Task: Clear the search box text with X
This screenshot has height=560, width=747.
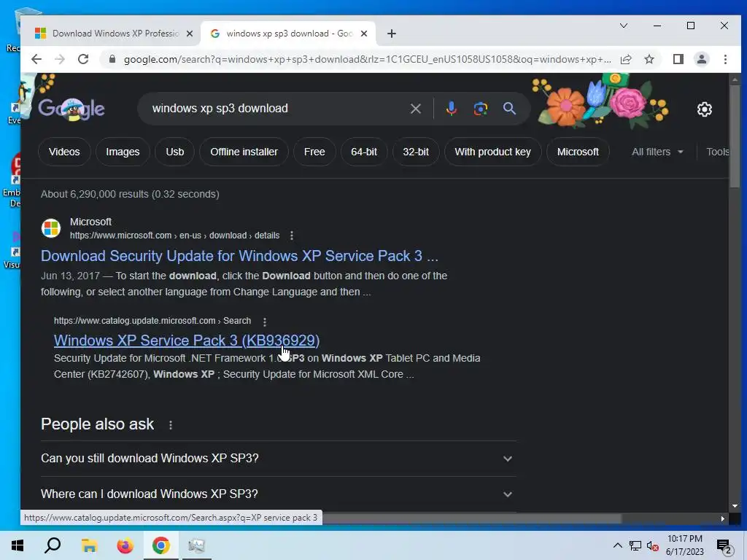Action: click(415, 109)
